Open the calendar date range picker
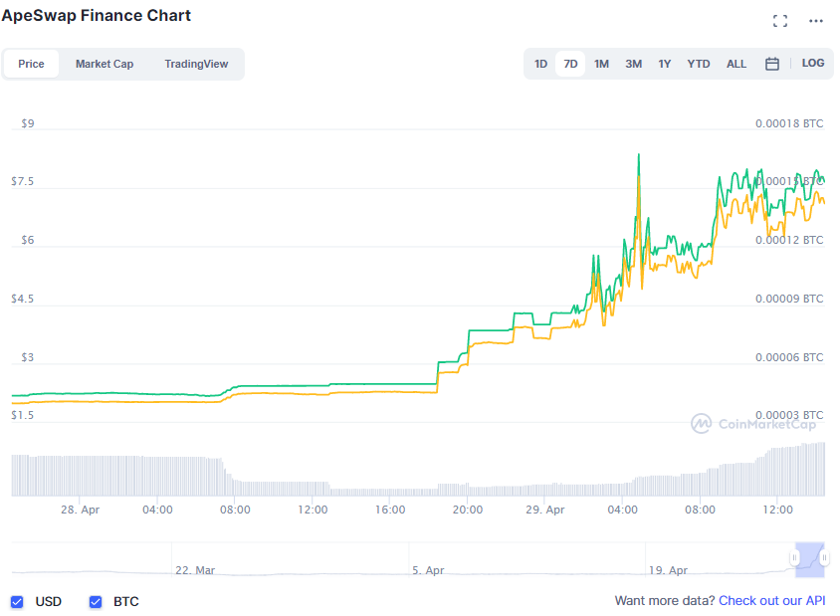840x616 pixels. click(x=772, y=64)
